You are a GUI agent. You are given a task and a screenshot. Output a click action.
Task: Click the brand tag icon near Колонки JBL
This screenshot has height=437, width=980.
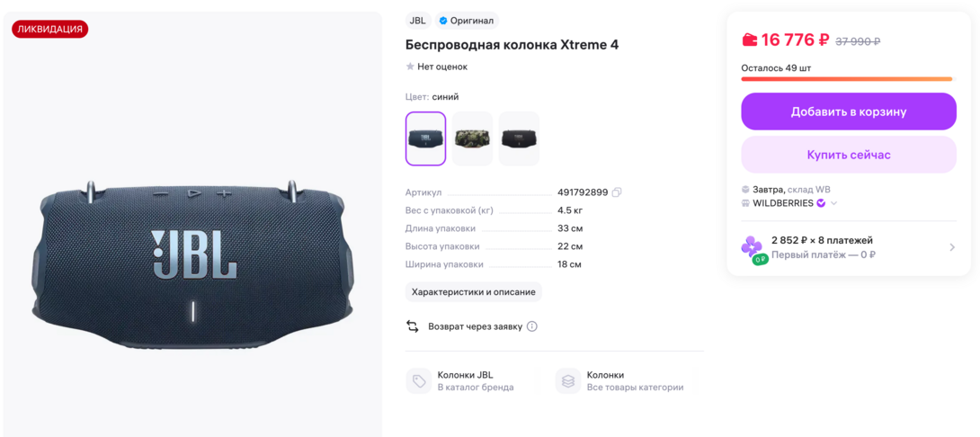pos(419,380)
